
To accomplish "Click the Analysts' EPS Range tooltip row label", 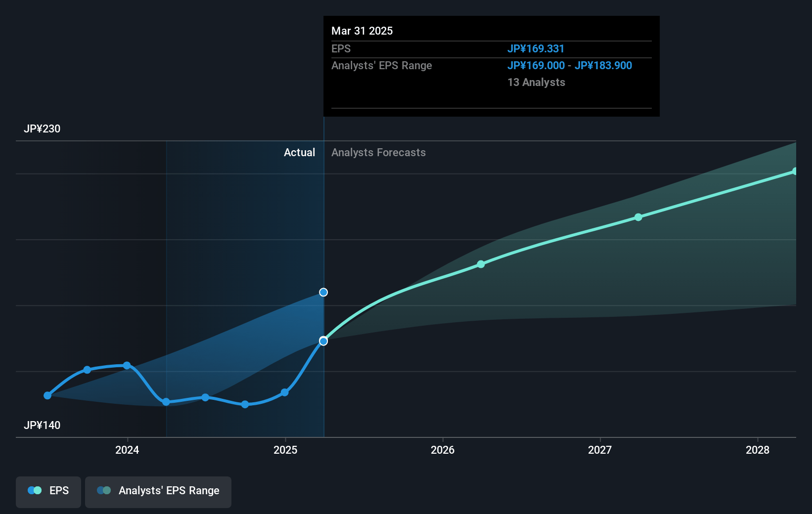I will tap(382, 66).
